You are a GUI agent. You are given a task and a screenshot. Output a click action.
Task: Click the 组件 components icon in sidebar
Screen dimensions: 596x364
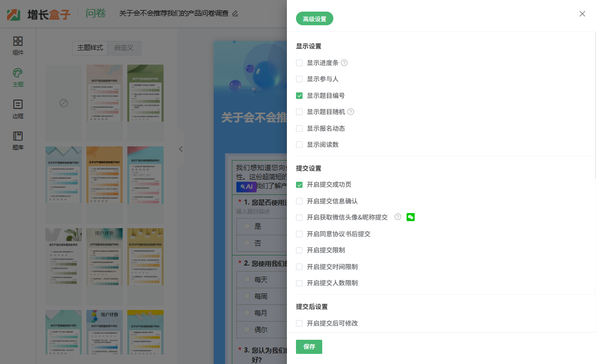[18, 41]
